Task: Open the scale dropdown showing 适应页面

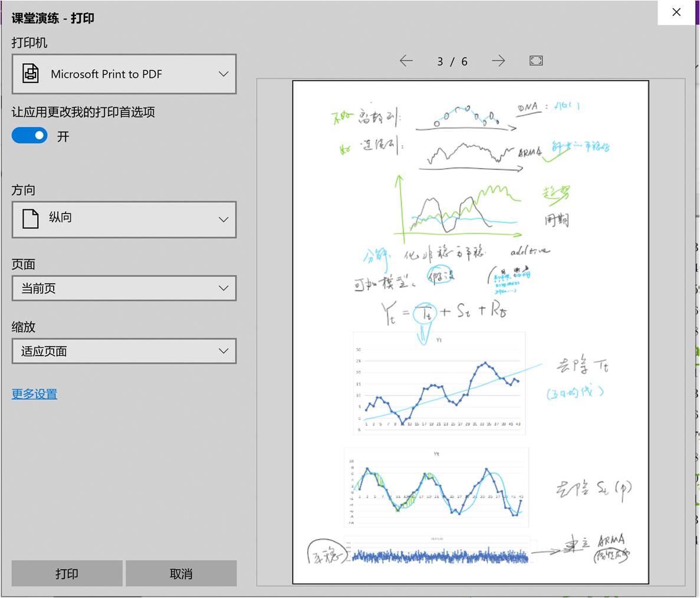Action: point(124,351)
